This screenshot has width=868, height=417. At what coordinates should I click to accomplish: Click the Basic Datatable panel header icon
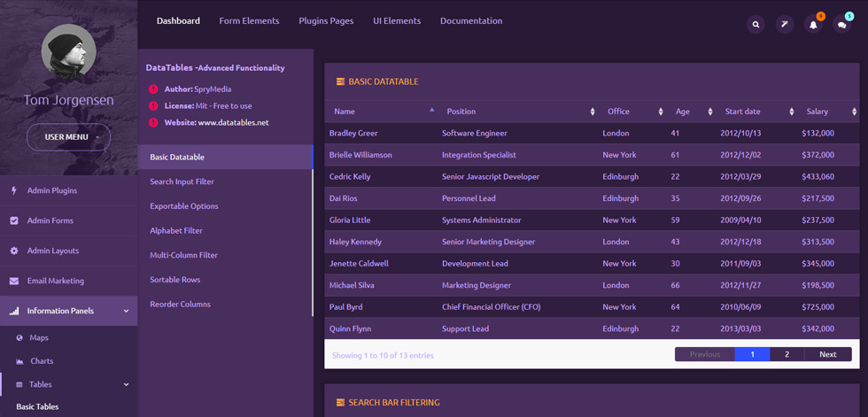[340, 81]
